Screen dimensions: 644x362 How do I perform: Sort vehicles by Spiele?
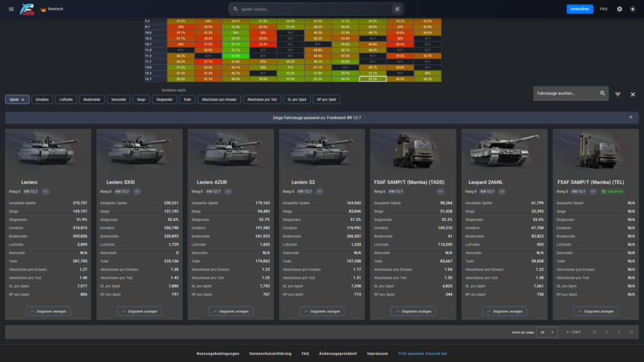pos(17,99)
